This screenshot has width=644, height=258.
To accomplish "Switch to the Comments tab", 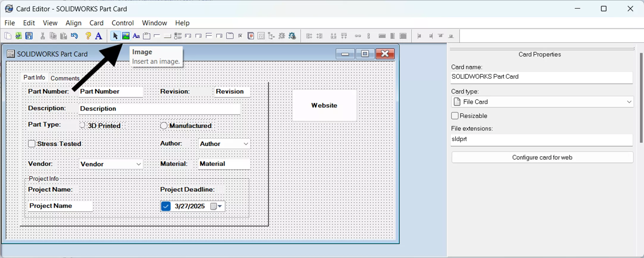I will coord(65,78).
